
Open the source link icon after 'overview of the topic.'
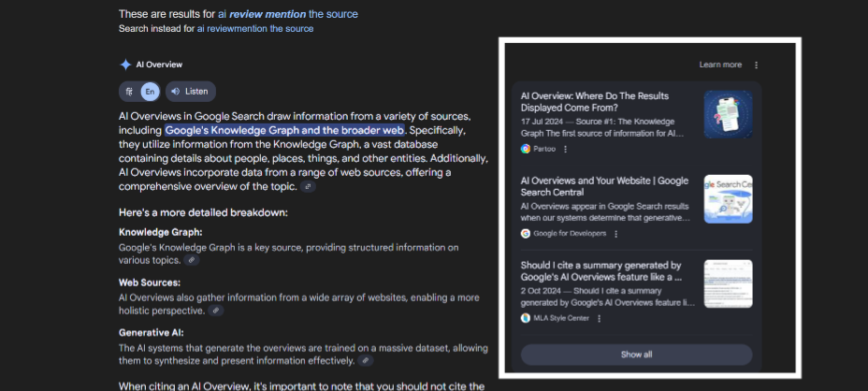(309, 187)
